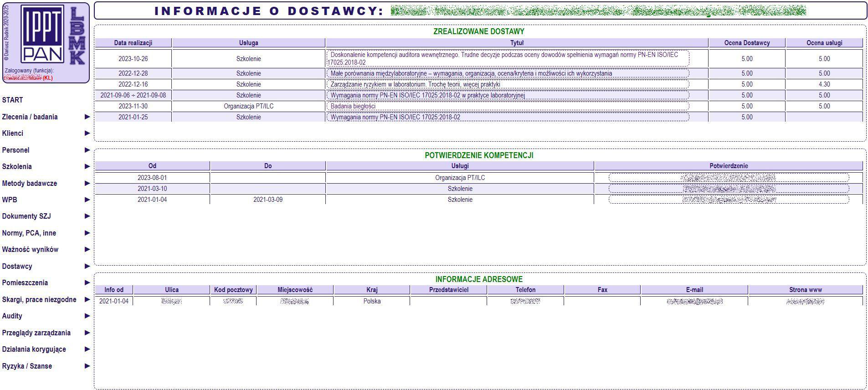Expand the Przeglądy zarządzania arrow
Viewport: 868px width, 390px height.
click(87, 333)
